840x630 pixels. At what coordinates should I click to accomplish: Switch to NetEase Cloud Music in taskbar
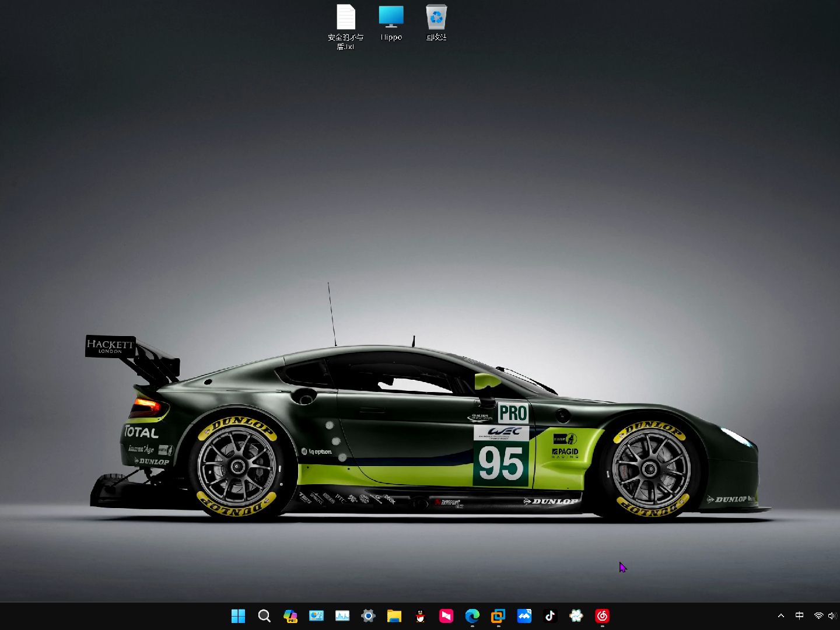point(602,616)
